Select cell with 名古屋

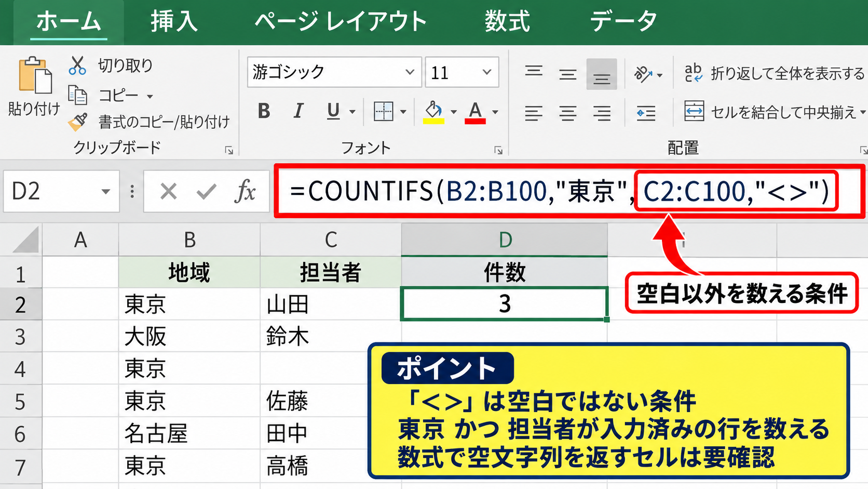point(189,433)
